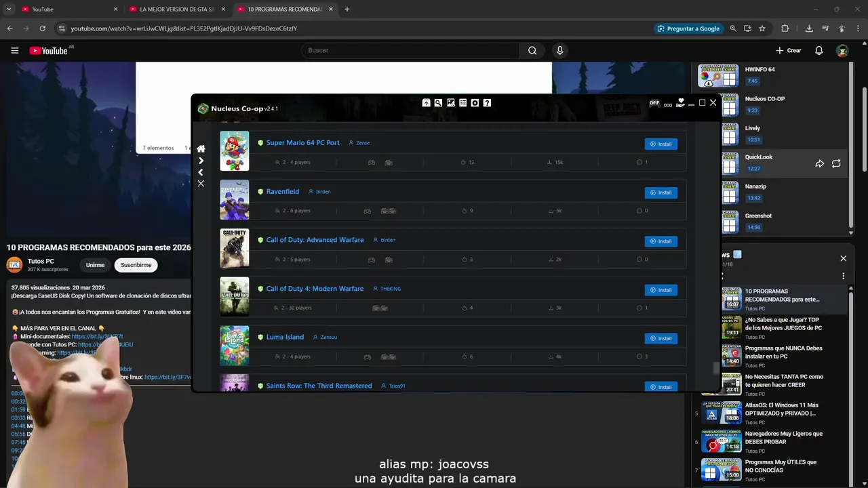Toggle the OFF gamepad switch in Nucleus
The width and height of the screenshot is (868, 488).
[654, 103]
